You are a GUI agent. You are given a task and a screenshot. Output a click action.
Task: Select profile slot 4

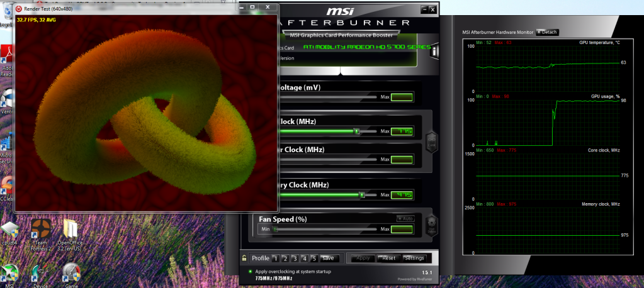[x=304, y=258]
